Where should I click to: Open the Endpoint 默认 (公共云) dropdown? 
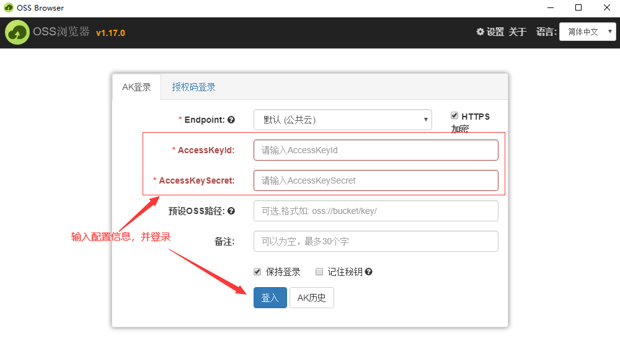click(x=342, y=120)
